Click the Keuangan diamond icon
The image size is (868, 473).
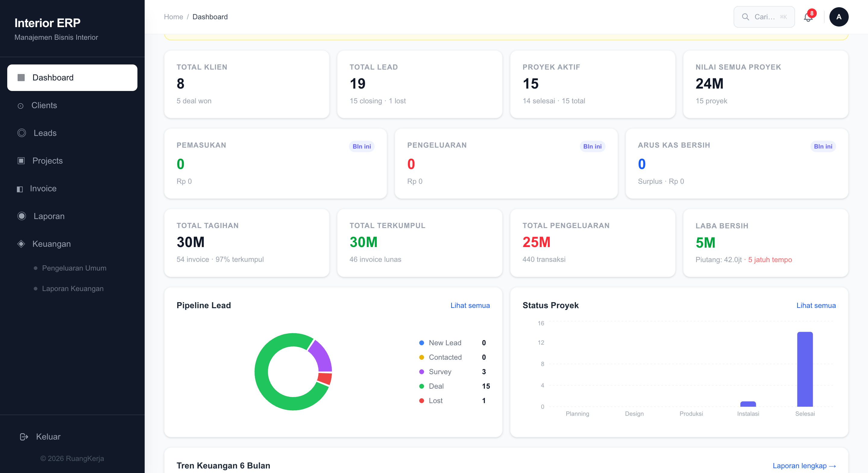pyautogui.click(x=21, y=244)
